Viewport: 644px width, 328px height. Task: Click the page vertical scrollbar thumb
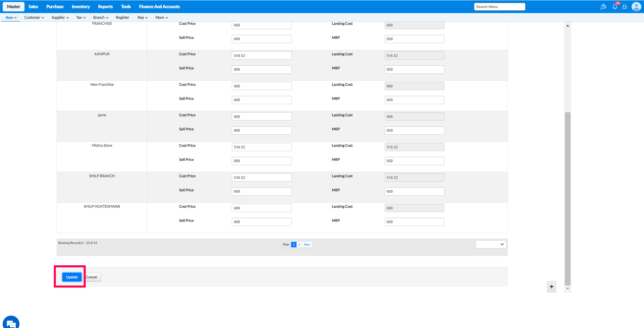pos(568,198)
